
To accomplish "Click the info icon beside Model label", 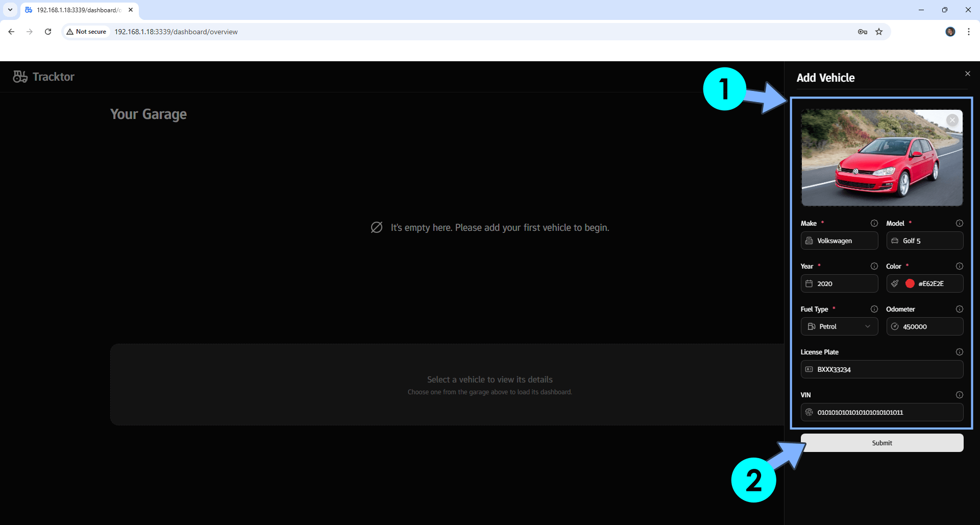I will (x=959, y=223).
